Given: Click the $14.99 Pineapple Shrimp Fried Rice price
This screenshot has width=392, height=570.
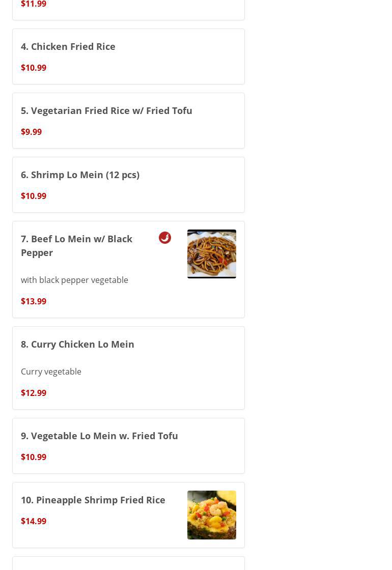Looking at the screenshot, I should [34, 521].
